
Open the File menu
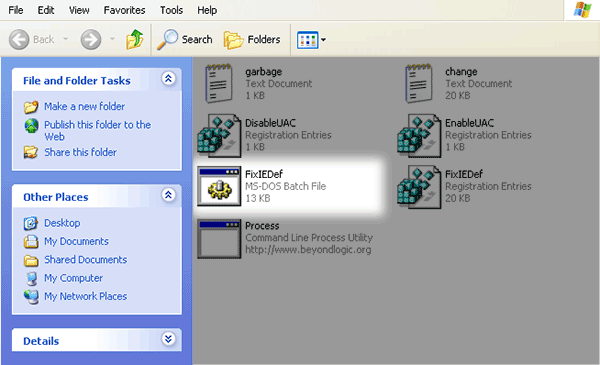16,10
